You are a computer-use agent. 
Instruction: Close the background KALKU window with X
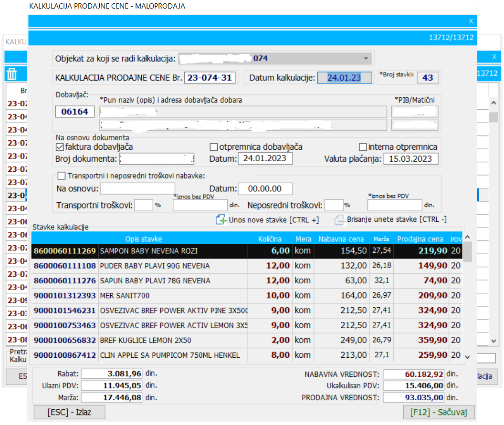pyautogui.click(x=494, y=57)
